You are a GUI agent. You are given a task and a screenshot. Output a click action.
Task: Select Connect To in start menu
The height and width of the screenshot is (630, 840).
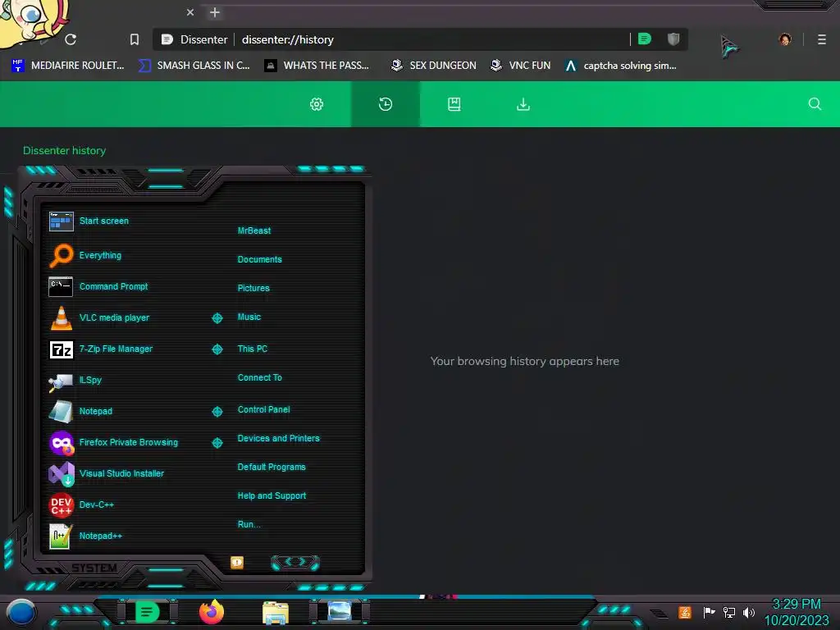[x=260, y=377]
